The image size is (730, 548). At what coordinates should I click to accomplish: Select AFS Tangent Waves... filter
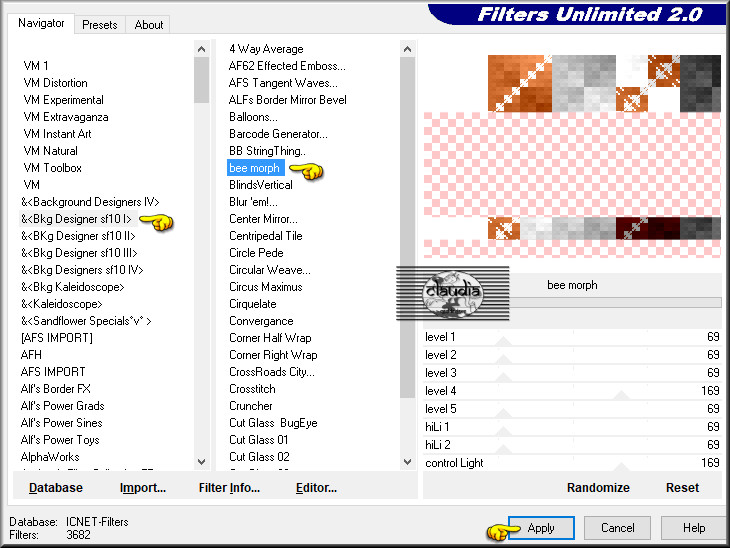(x=283, y=83)
